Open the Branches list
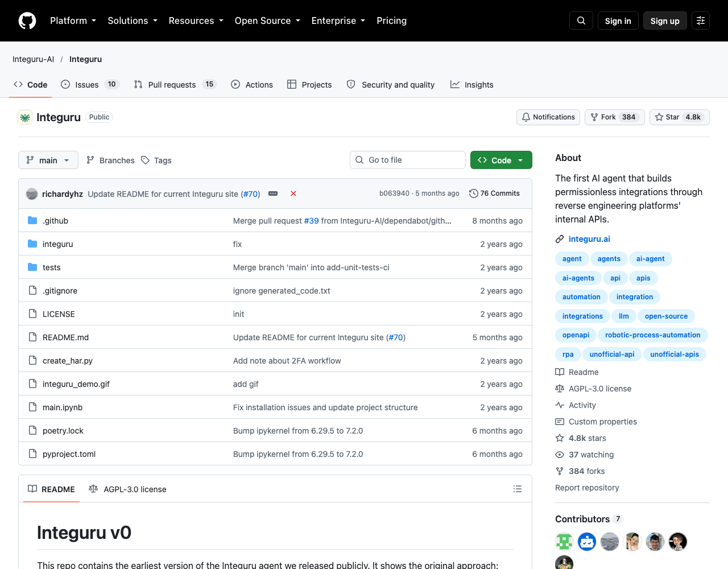The width and height of the screenshot is (728, 569). (x=110, y=160)
